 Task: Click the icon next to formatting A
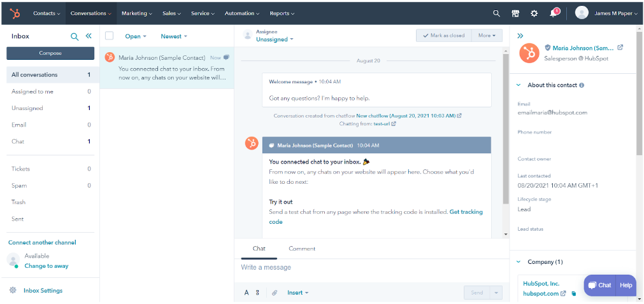pyautogui.click(x=257, y=293)
